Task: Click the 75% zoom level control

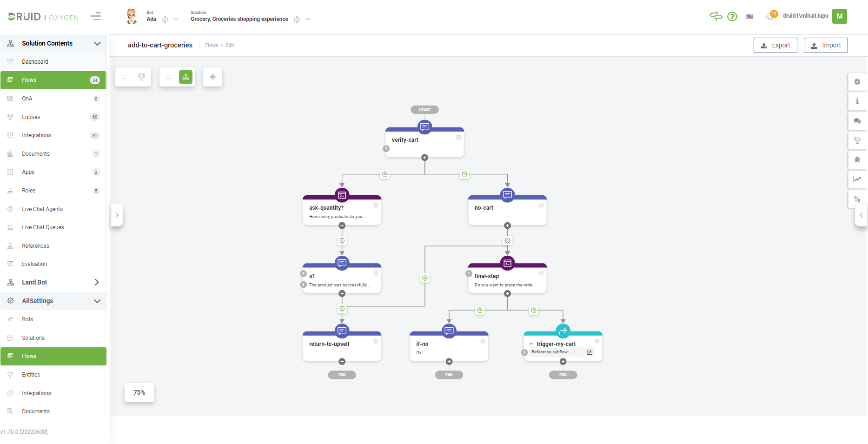Action: click(139, 392)
